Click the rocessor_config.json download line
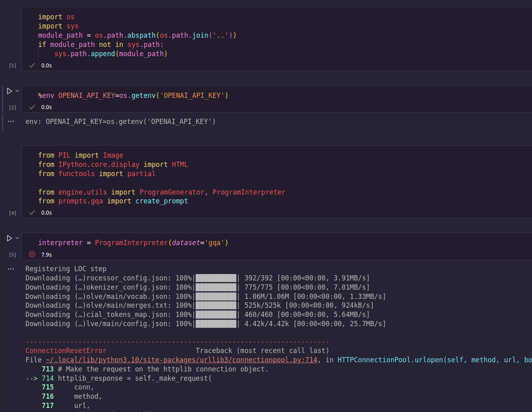532x412 pixels. pyautogui.click(x=197, y=278)
